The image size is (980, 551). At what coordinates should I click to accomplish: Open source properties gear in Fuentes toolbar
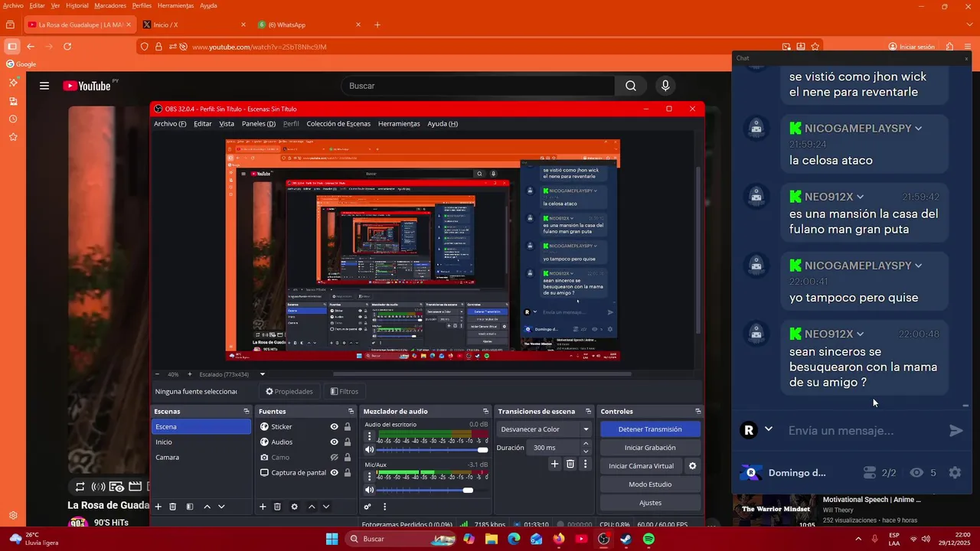tap(294, 507)
